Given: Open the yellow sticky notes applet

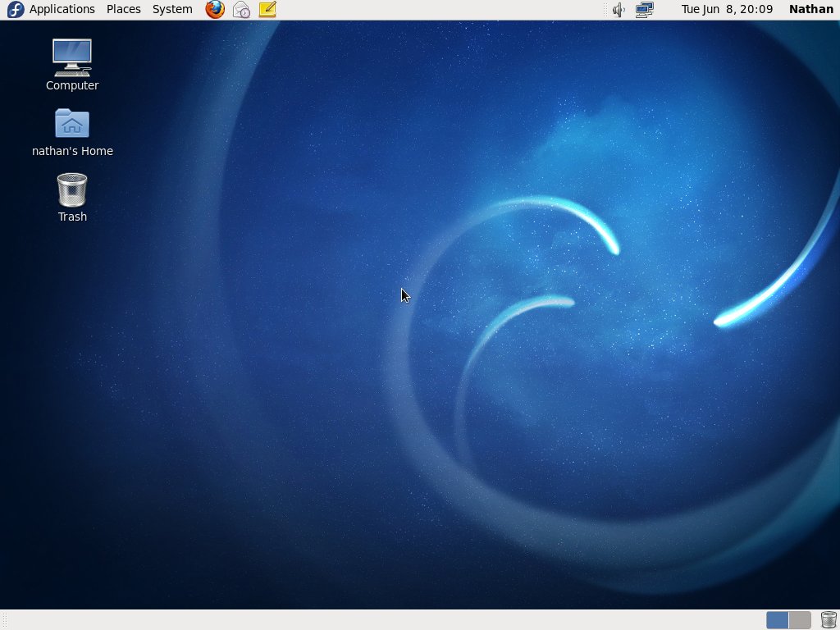Looking at the screenshot, I should click(267, 10).
